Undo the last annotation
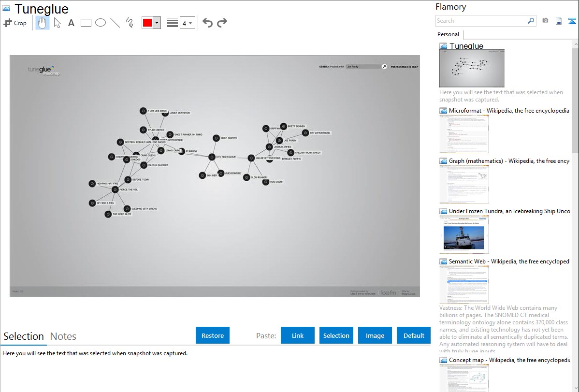579x392 pixels. (207, 23)
